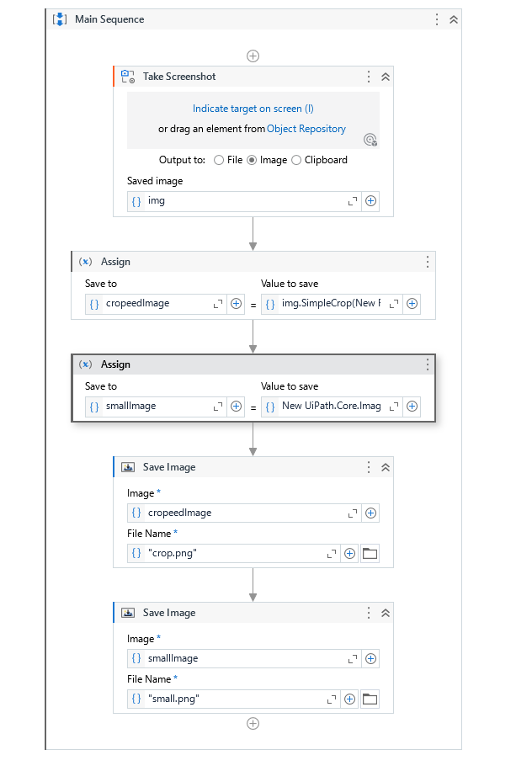Viewport: 532px width, 771px height.
Task: Select the File output radio button
Action: click(219, 160)
